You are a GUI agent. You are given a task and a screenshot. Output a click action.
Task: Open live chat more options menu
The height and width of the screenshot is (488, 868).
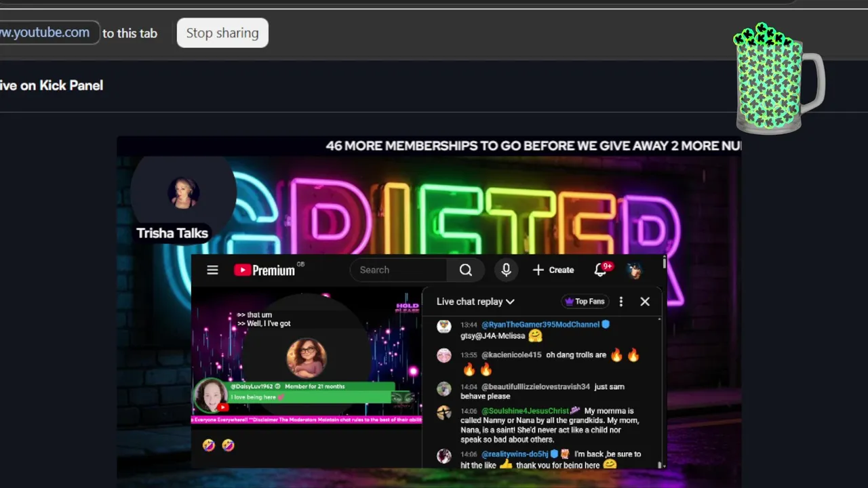(x=620, y=302)
